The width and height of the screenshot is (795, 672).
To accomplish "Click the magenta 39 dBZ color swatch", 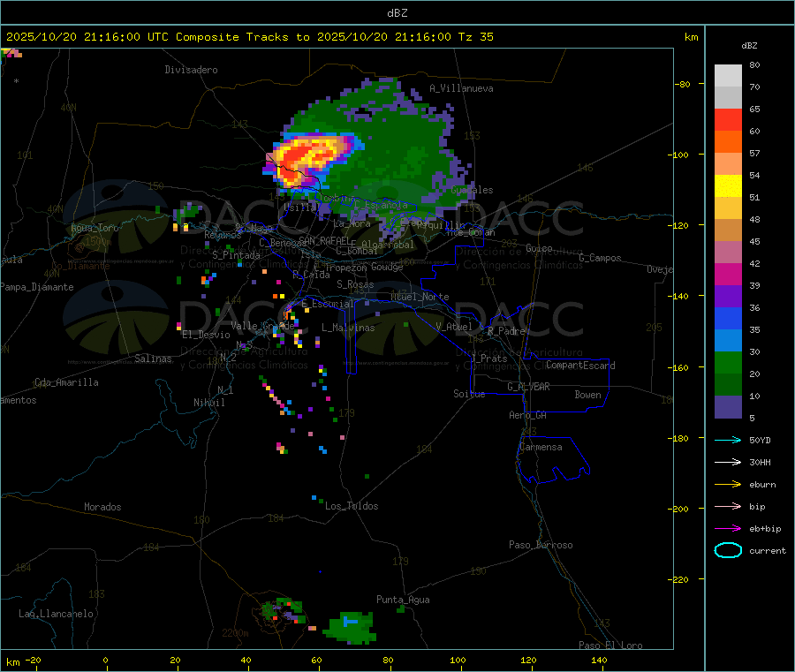I will click(728, 274).
